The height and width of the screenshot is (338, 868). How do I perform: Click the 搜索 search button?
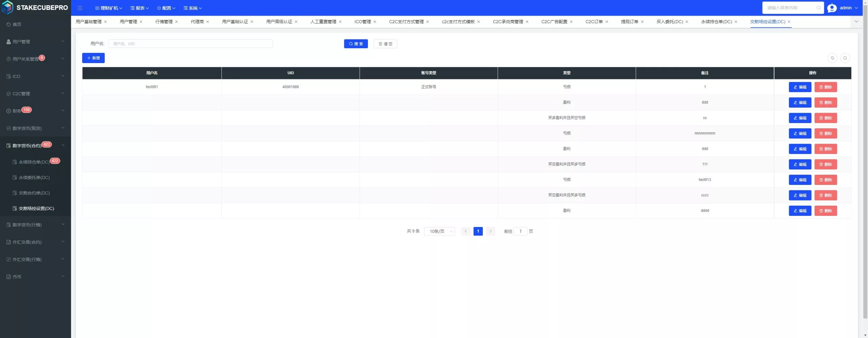click(356, 44)
